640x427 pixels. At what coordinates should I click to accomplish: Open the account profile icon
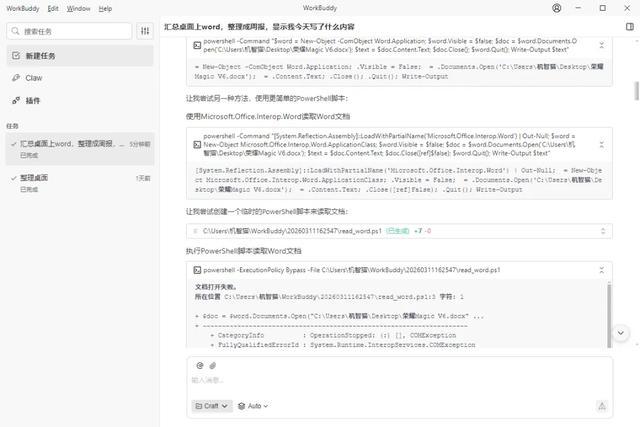click(556, 8)
